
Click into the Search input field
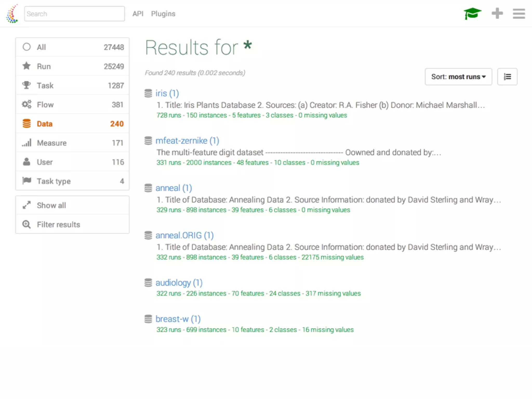[x=74, y=14]
